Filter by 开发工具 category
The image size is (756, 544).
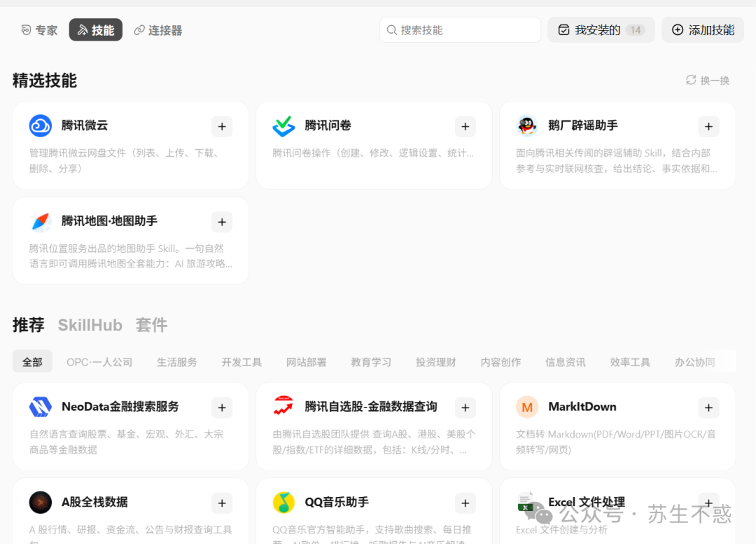(241, 362)
